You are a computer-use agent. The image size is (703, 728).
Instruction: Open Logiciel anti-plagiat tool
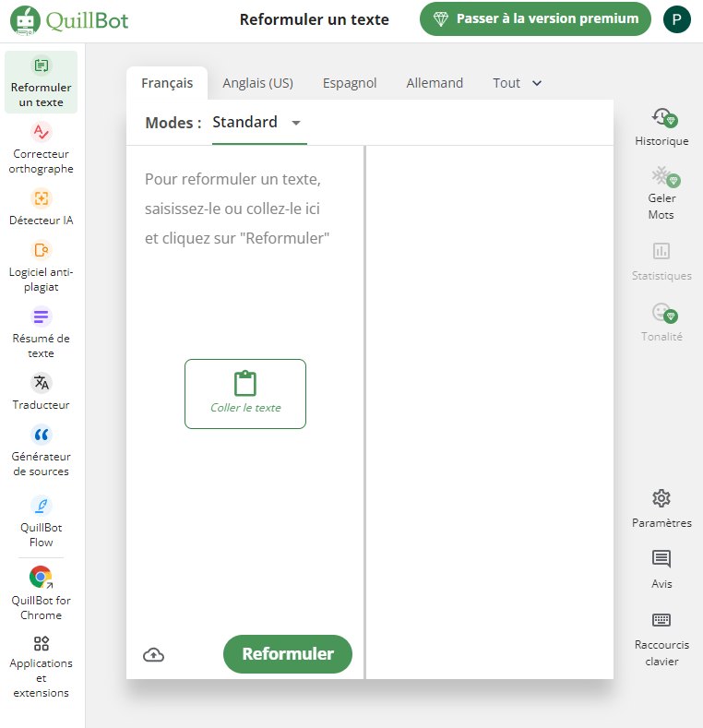[41, 267]
